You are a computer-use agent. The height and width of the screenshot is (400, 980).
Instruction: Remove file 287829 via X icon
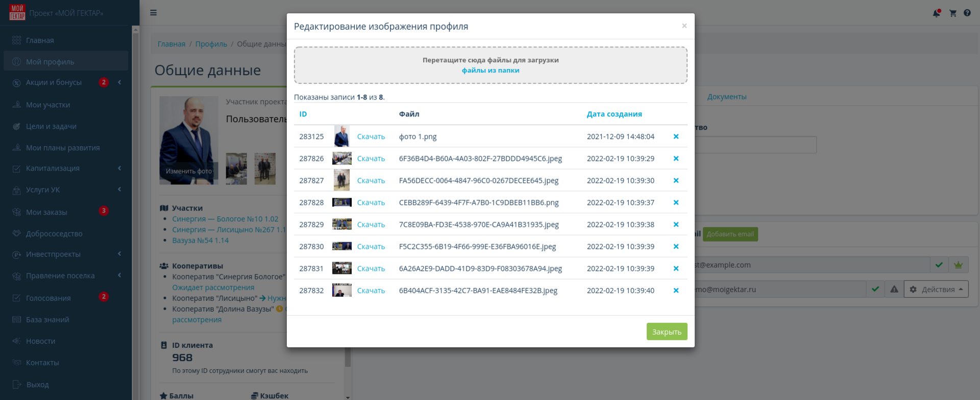pyautogui.click(x=676, y=224)
